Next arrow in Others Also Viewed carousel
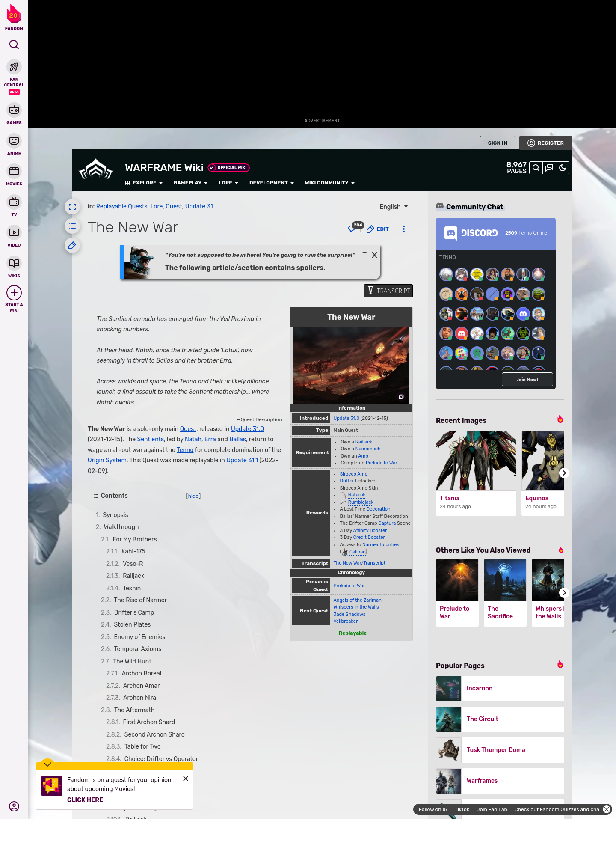This screenshot has height=856, width=616. [564, 593]
